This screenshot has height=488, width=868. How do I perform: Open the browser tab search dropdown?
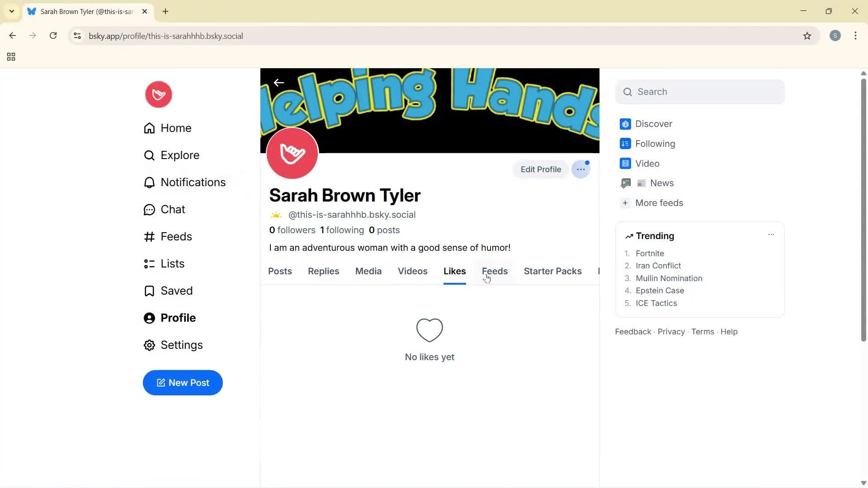(x=11, y=11)
